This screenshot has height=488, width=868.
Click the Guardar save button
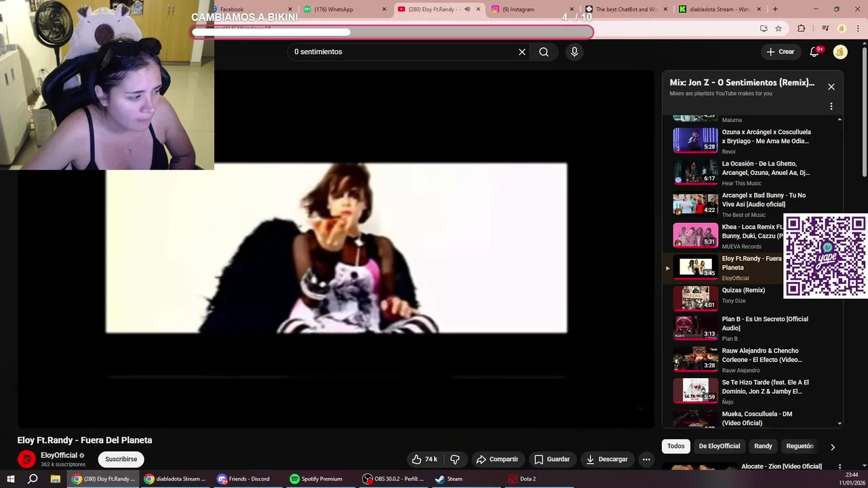[552, 459]
